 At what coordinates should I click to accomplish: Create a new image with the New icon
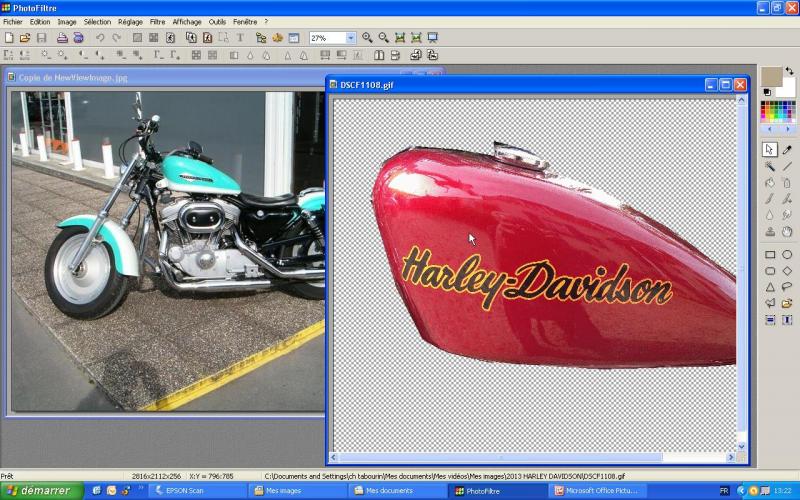[x=9, y=38]
